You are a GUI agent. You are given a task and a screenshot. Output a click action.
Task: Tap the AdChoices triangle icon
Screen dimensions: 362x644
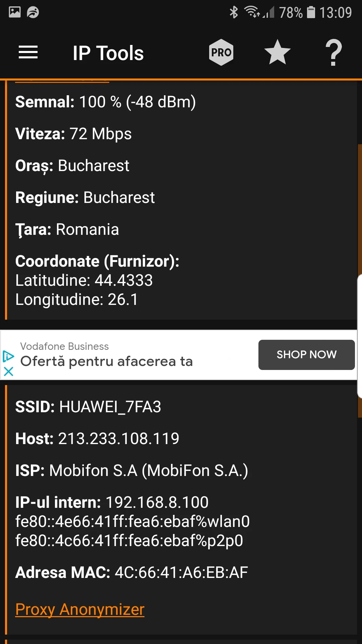point(8,356)
